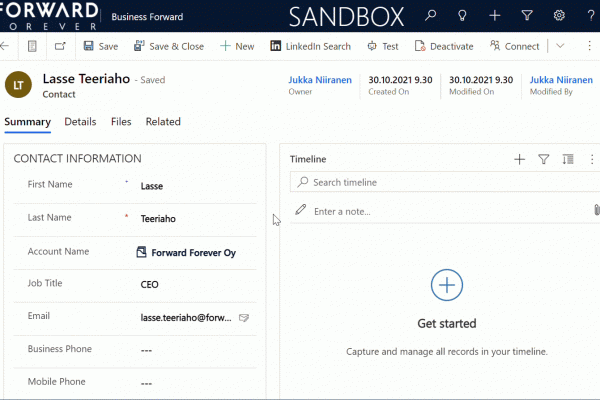
Task: Open the Related tab menu
Action: (x=163, y=122)
